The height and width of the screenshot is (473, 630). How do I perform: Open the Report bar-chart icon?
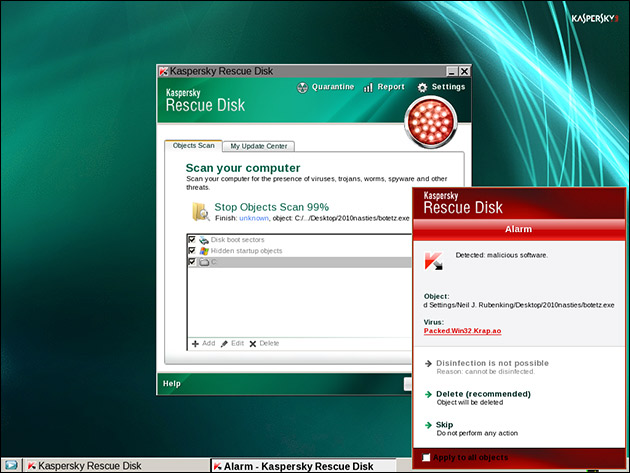coord(368,87)
